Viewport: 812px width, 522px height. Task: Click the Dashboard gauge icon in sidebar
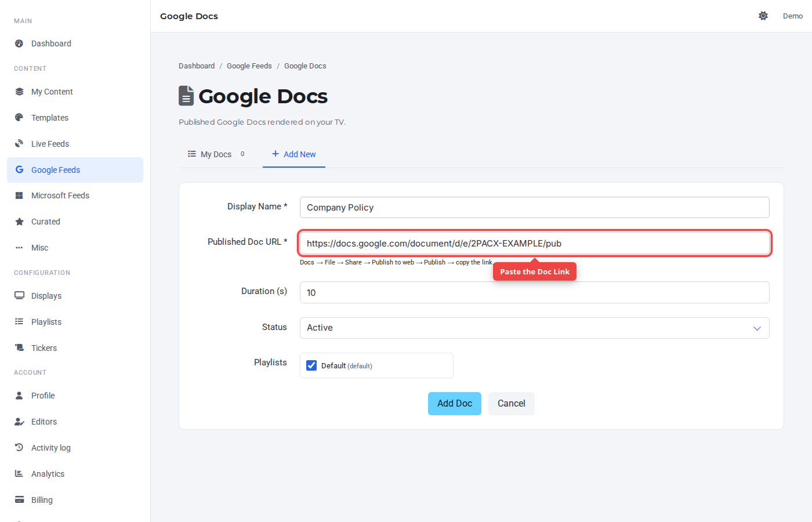pos(19,43)
